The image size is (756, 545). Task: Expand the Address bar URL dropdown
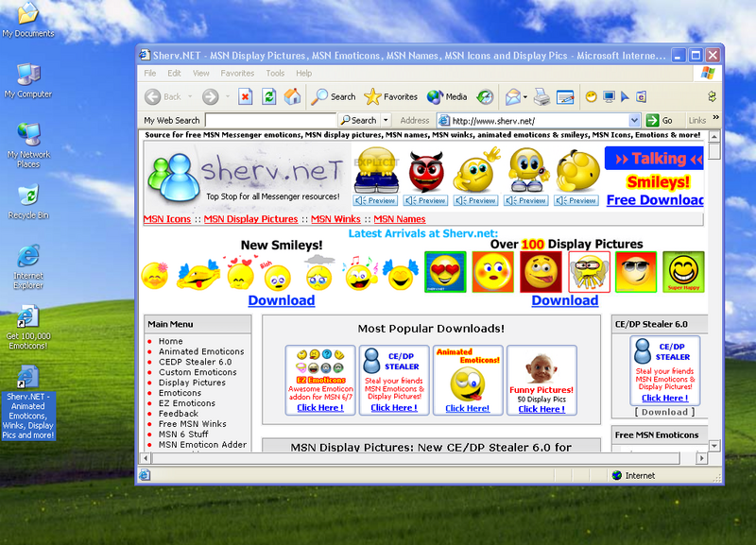coord(634,121)
